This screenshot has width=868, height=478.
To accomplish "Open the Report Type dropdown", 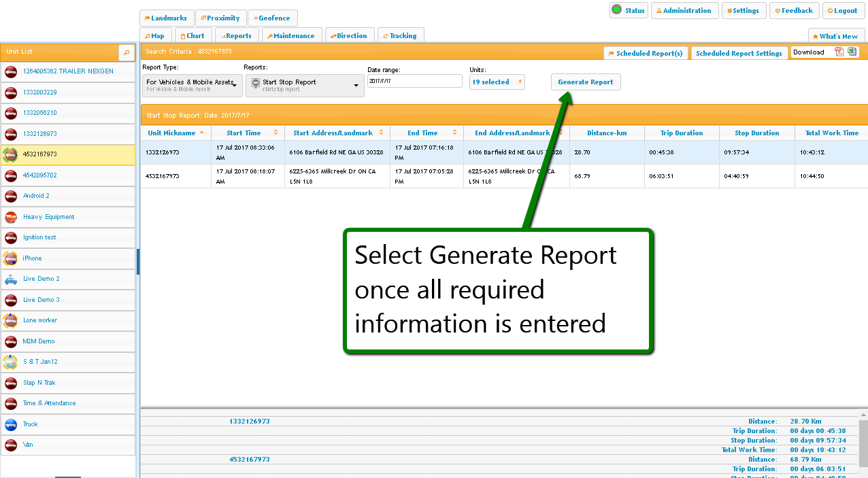I will tap(192, 85).
